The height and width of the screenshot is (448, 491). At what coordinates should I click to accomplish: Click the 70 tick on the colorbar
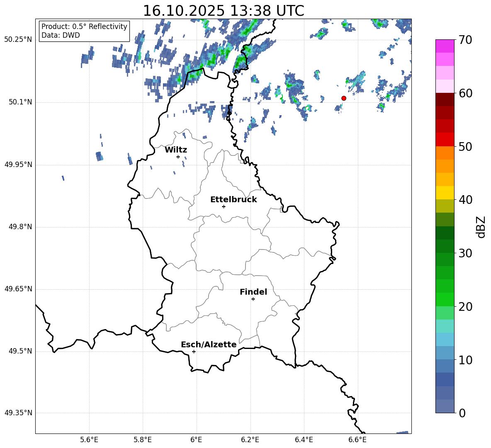click(465, 40)
